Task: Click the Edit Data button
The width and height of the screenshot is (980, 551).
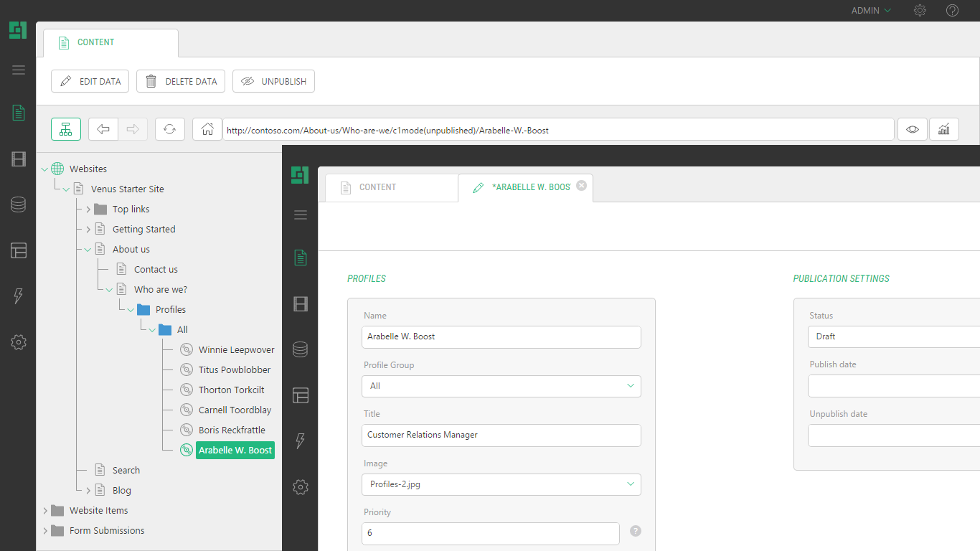Action: (x=90, y=82)
